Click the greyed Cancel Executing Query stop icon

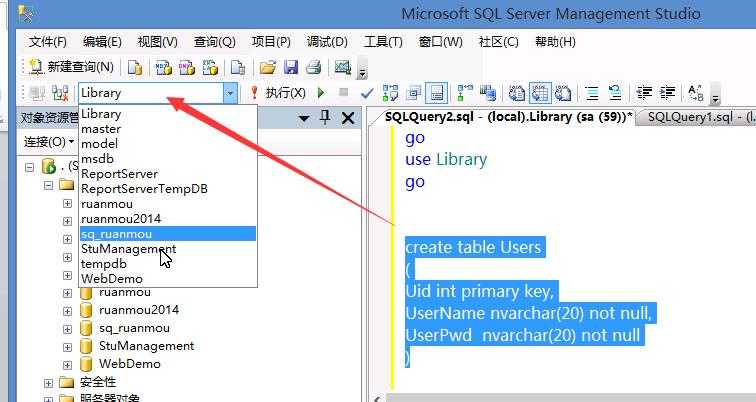click(343, 92)
